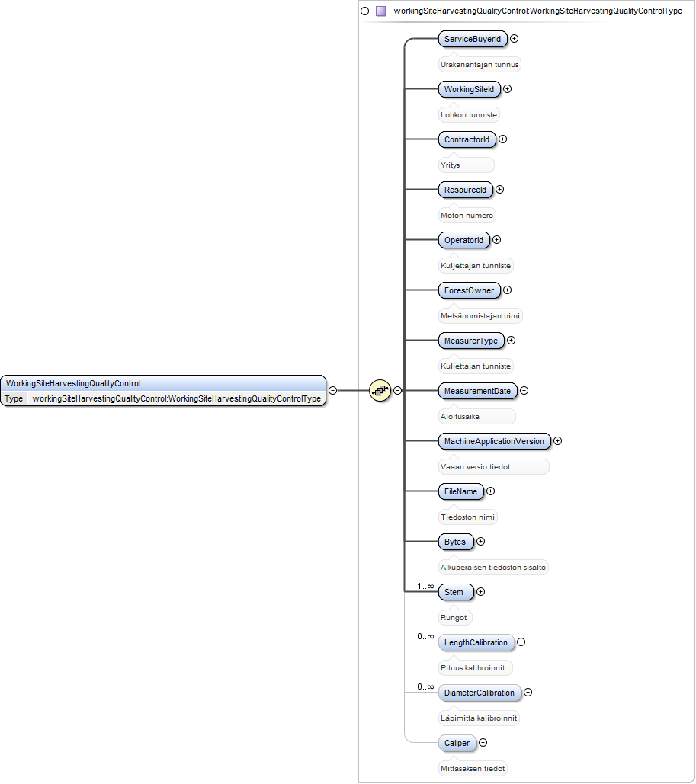The width and height of the screenshot is (696, 784).
Task: Select the MeasurementDate element node
Action: (478, 391)
